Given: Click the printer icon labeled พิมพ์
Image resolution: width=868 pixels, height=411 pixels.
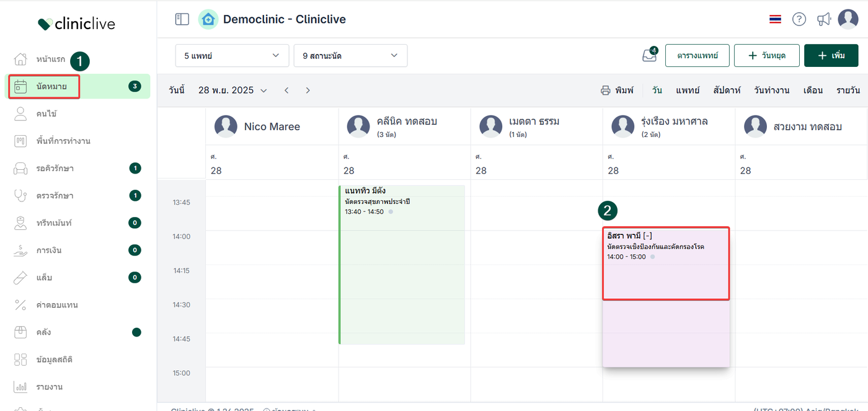Looking at the screenshot, I should (x=617, y=91).
